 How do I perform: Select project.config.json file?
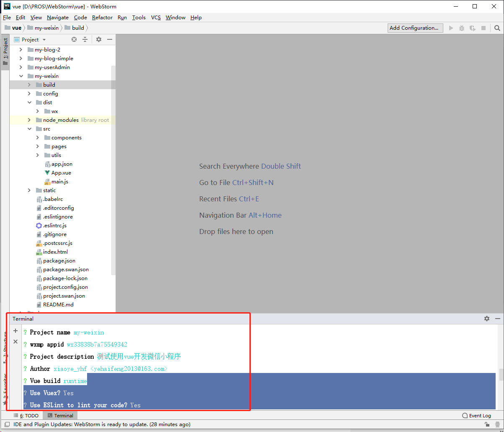point(65,287)
